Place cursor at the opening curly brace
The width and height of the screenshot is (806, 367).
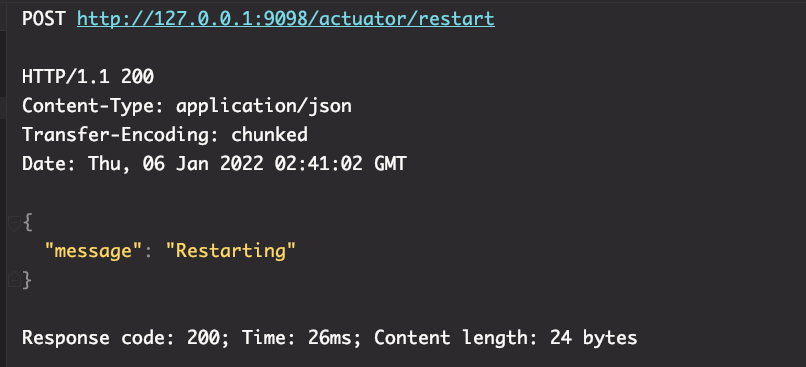(27, 223)
